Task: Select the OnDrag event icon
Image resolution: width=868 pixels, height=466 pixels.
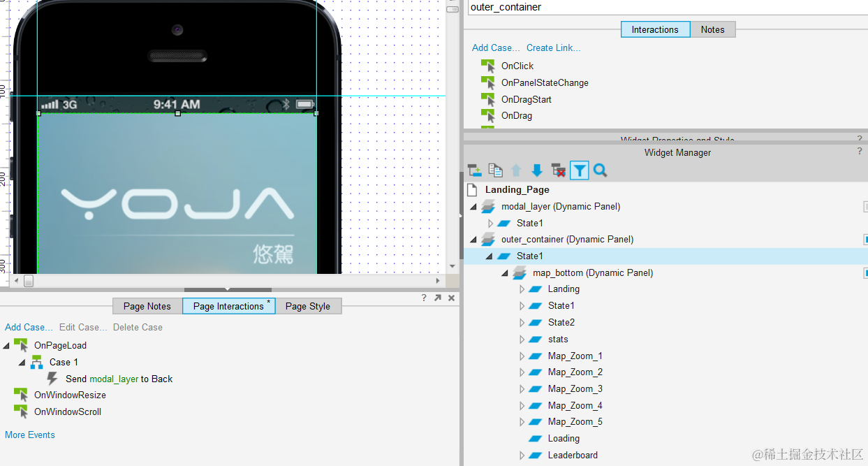Action: [487, 116]
